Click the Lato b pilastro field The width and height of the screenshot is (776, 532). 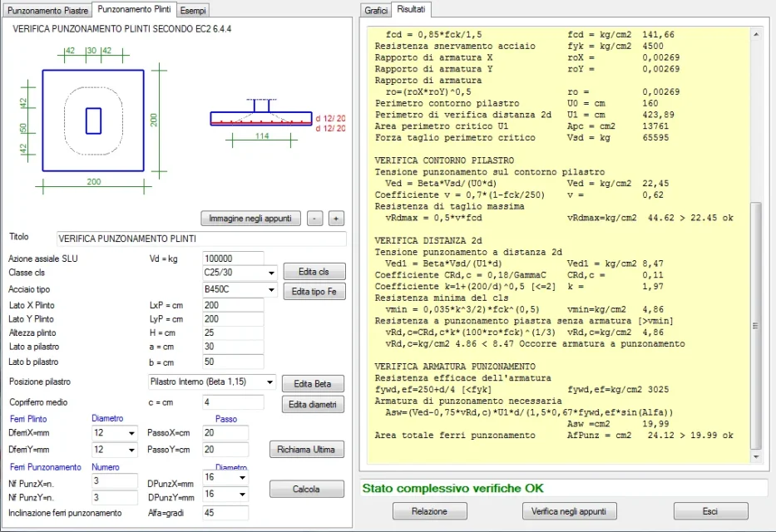(233, 362)
